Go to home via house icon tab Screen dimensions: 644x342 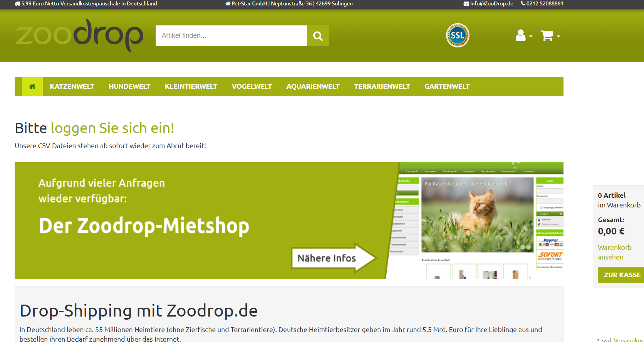click(32, 86)
